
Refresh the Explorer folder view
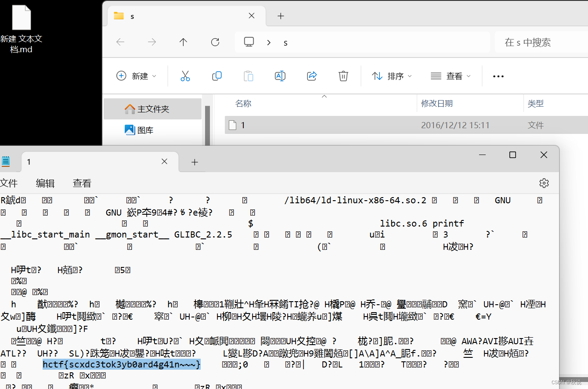[215, 42]
